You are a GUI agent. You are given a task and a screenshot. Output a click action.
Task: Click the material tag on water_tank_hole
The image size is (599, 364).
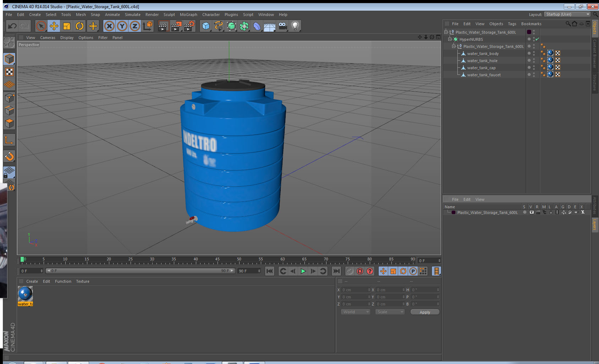550,60
